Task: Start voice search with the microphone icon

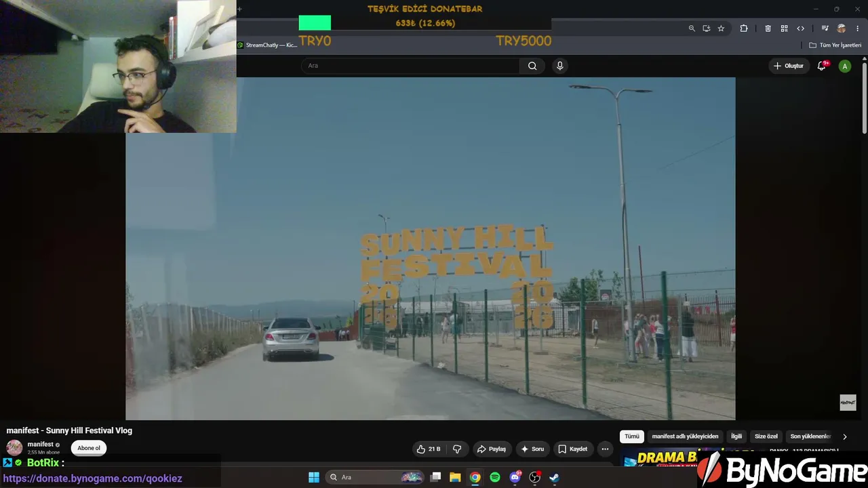Action: pos(559,66)
